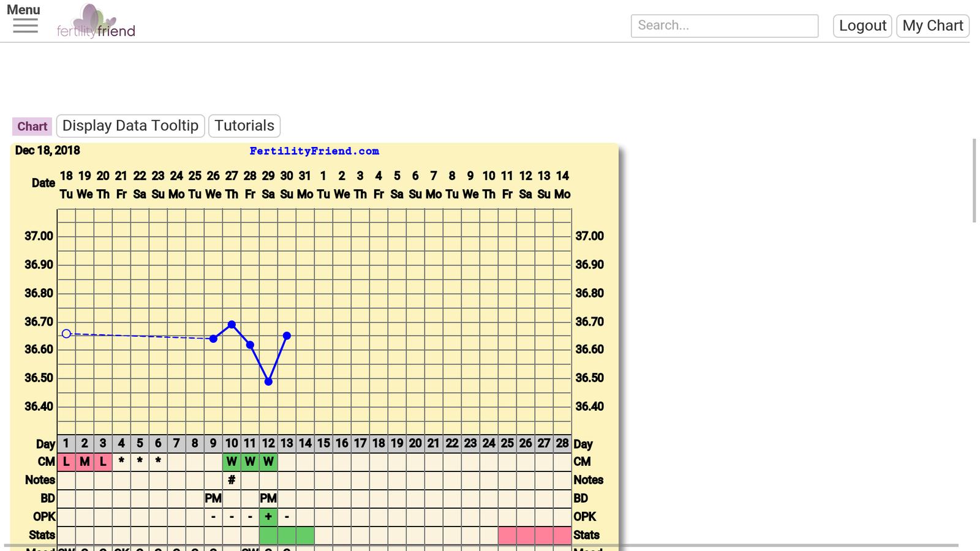This screenshot has height=551, width=980.
Task: Click the green W cervical mucus cell day 11
Action: point(250,462)
